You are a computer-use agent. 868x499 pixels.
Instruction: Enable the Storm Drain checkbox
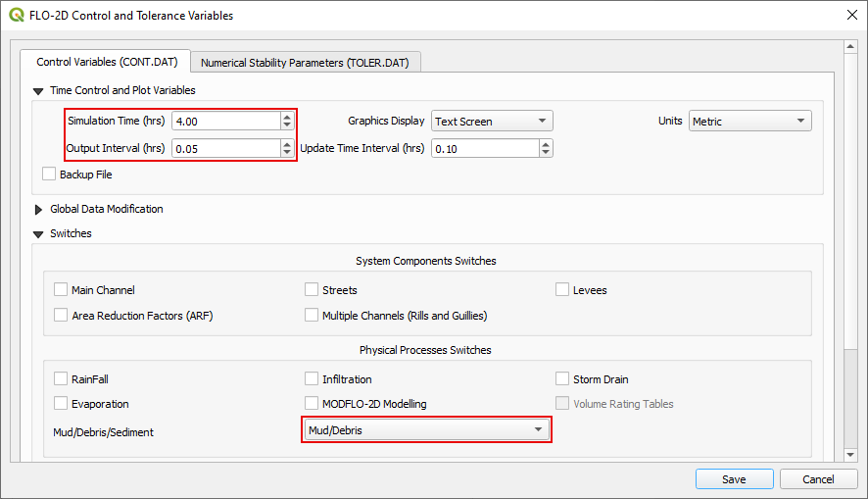[563, 379]
